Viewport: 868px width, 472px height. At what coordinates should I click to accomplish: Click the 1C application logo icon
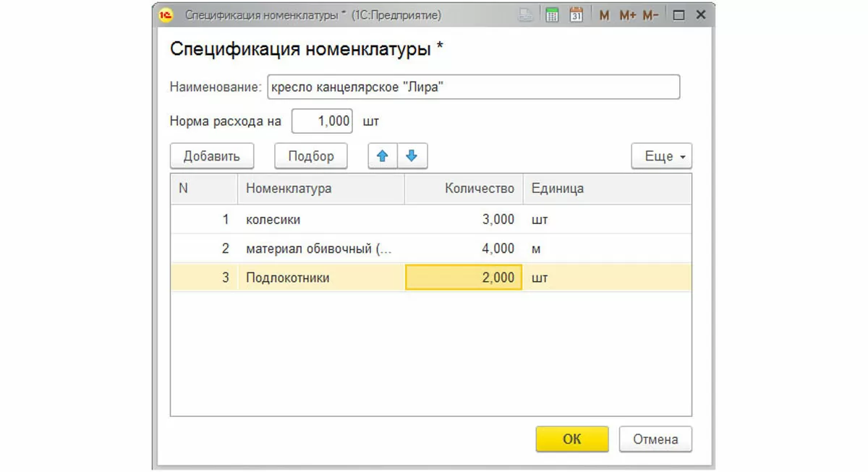(166, 15)
